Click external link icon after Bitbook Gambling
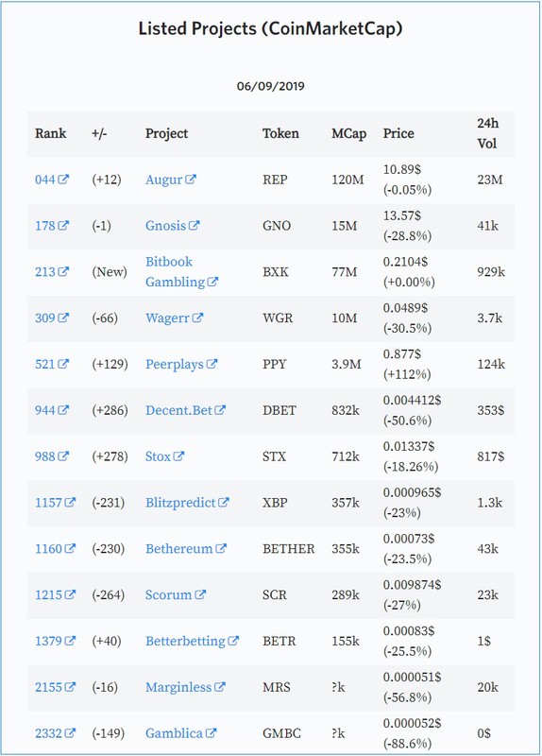 (x=213, y=282)
